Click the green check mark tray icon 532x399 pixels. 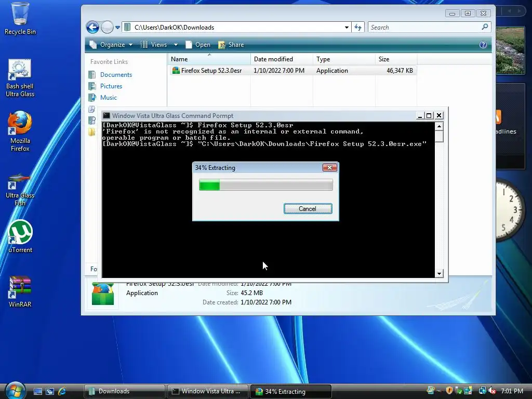point(458,391)
